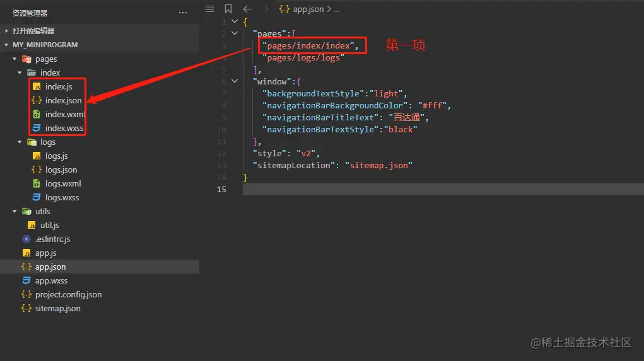Click app.json in the breadcrumb
Screen dimensions: 644x361
click(308, 9)
